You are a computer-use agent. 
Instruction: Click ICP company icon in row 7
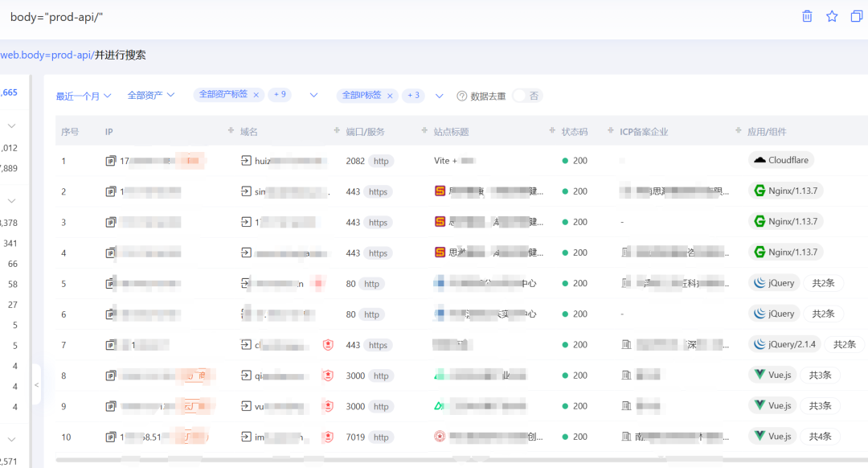(x=626, y=344)
